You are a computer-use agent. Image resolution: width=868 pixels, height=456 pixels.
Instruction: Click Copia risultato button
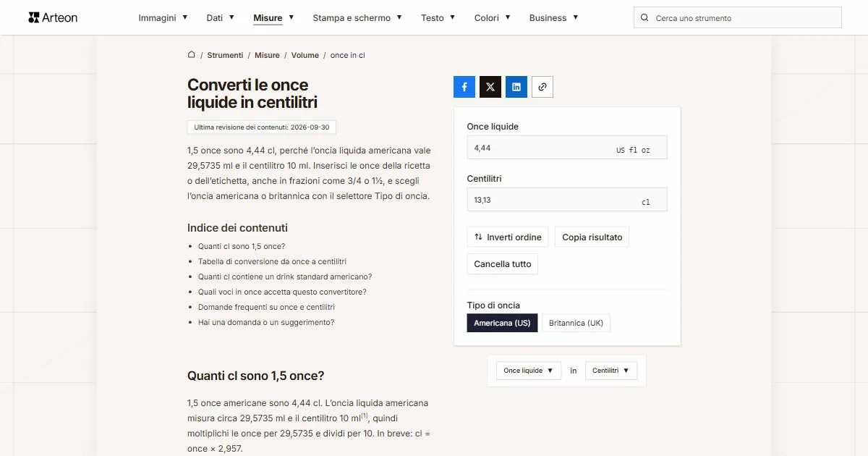point(592,237)
